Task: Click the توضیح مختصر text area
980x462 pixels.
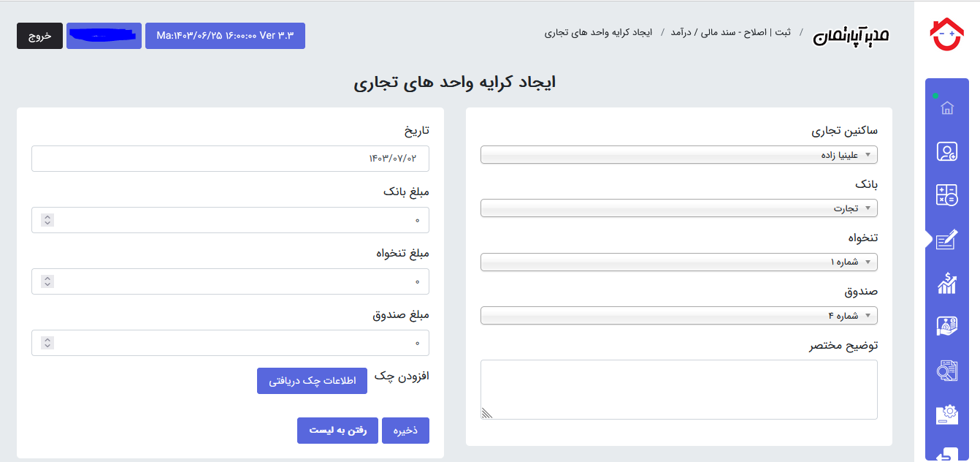Action: [679, 389]
